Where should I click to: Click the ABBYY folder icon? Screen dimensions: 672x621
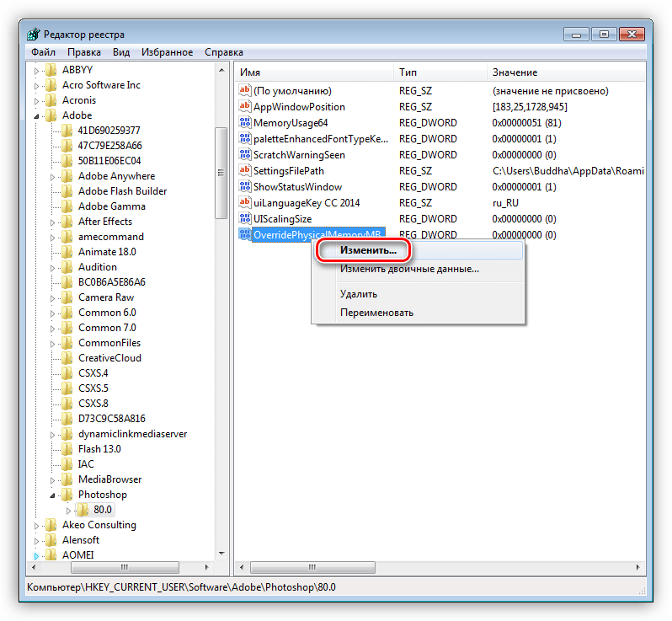click(x=51, y=69)
